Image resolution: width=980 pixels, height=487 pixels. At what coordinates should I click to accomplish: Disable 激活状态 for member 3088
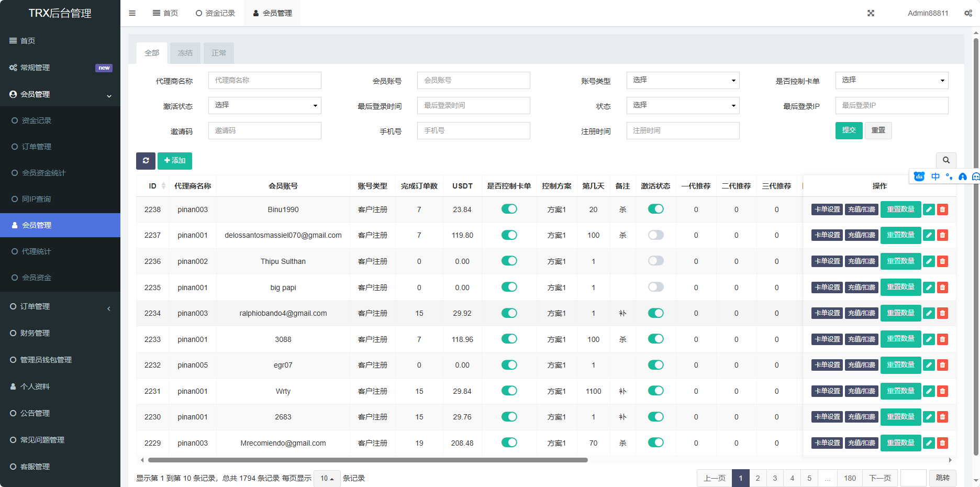655,339
